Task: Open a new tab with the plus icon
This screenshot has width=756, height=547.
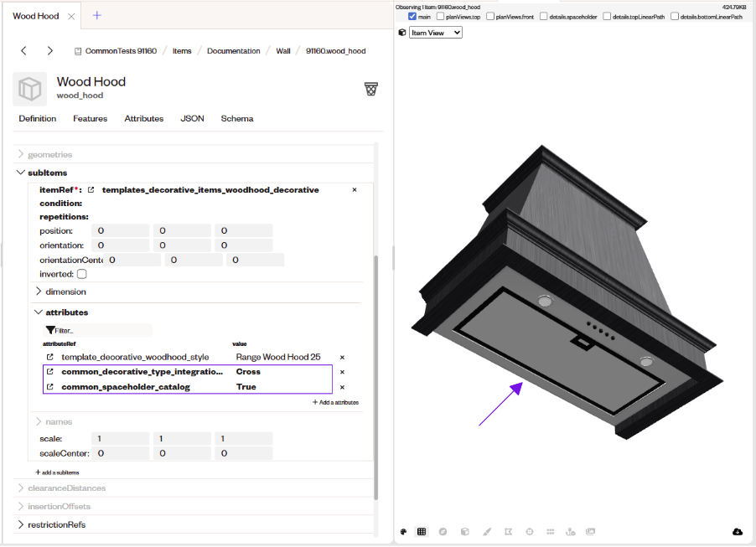Action: click(x=97, y=15)
